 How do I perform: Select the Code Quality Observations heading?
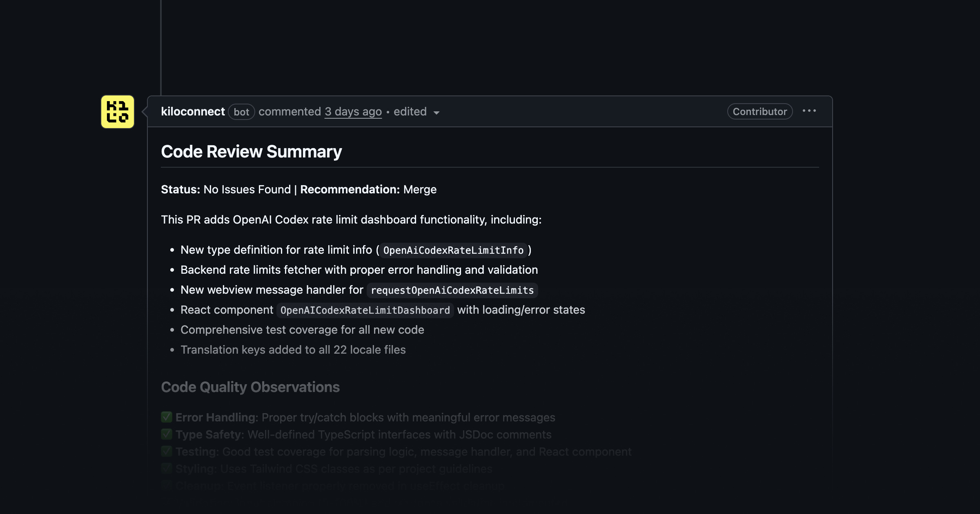click(x=250, y=387)
